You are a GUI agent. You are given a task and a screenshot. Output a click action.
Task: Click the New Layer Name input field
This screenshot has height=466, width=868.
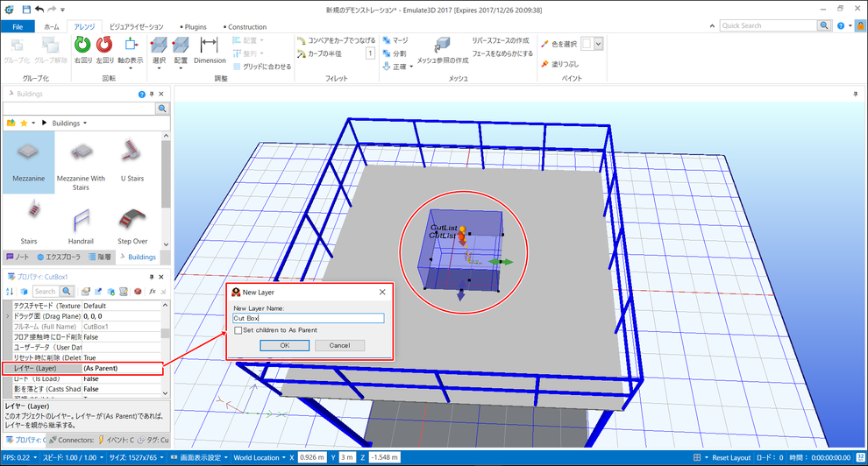coord(309,318)
